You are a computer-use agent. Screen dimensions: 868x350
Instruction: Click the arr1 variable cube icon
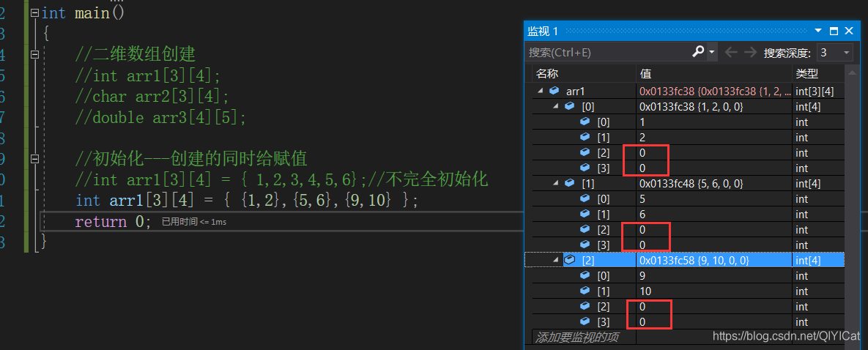pos(554,92)
